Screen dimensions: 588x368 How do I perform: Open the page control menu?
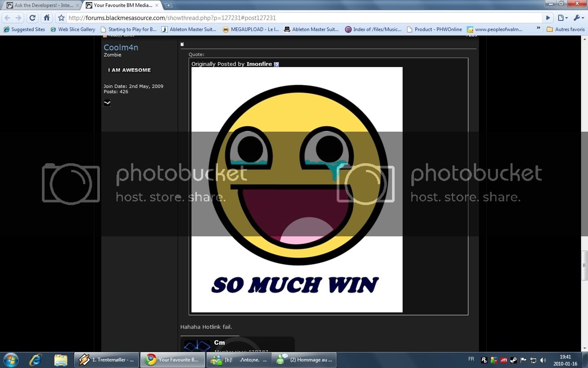(563, 18)
